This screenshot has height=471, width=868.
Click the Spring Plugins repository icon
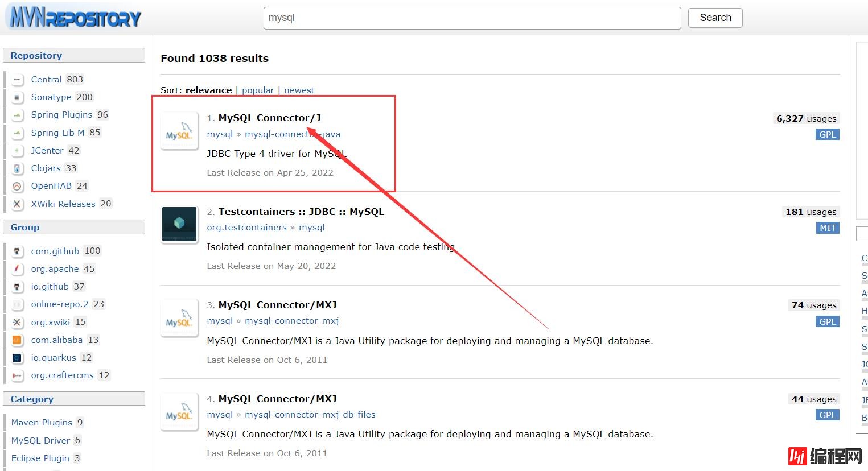[x=17, y=115]
